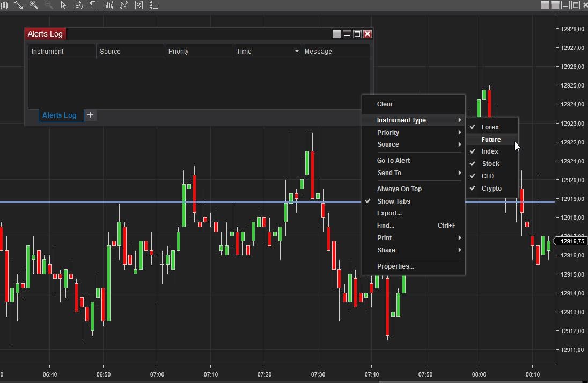This screenshot has width=588, height=383.
Task: Click the 07:30 time axis label
Action: coord(318,374)
